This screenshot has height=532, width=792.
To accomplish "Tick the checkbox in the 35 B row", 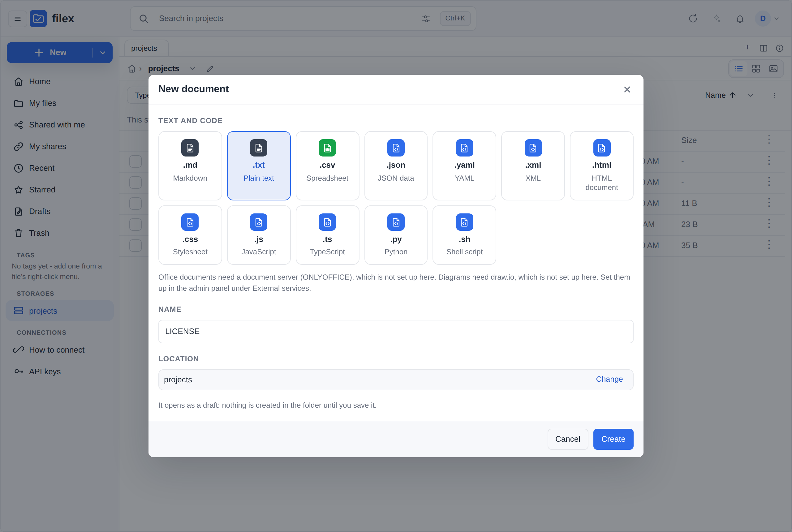I will pyautogui.click(x=136, y=245).
